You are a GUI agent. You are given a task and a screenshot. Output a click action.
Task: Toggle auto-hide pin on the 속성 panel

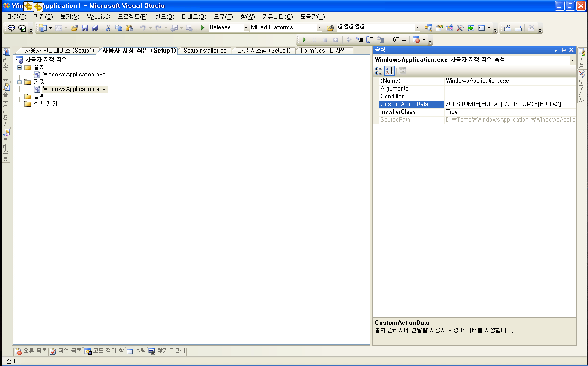pyautogui.click(x=564, y=50)
